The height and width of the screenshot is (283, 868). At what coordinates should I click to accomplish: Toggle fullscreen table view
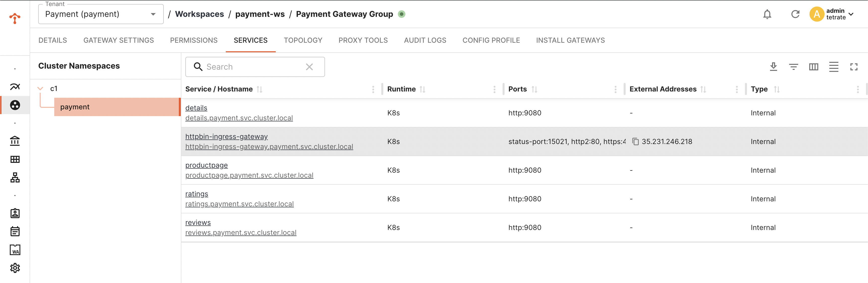click(x=853, y=67)
